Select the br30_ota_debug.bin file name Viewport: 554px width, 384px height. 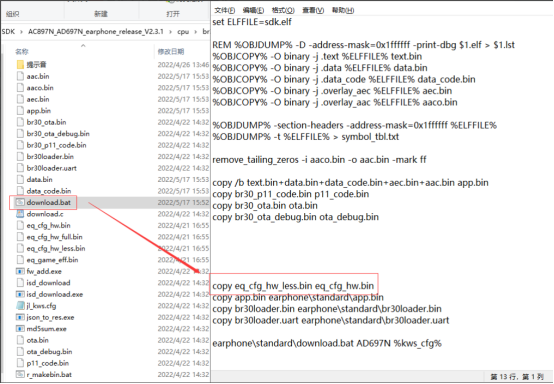(58, 134)
